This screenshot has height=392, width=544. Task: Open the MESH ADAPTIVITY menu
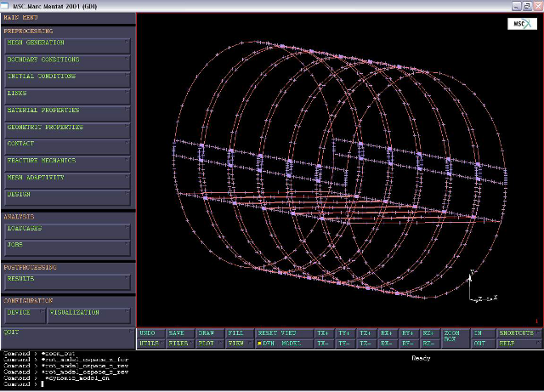[x=68, y=181]
